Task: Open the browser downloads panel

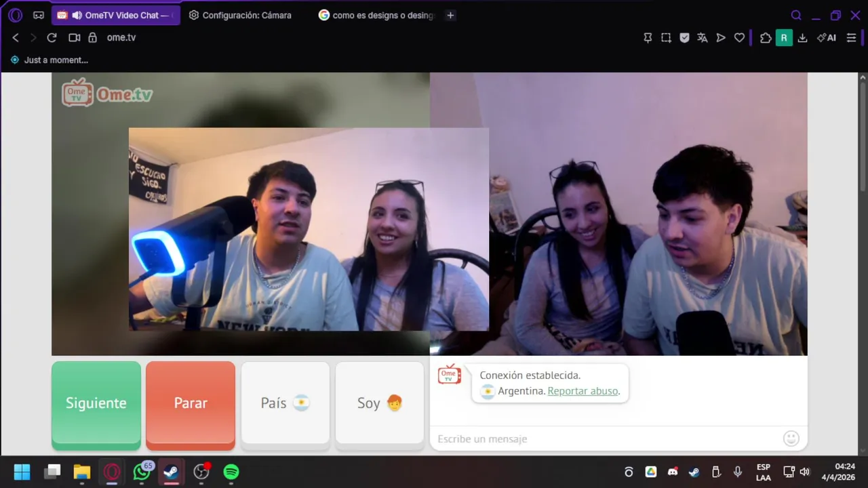Action: (x=802, y=38)
